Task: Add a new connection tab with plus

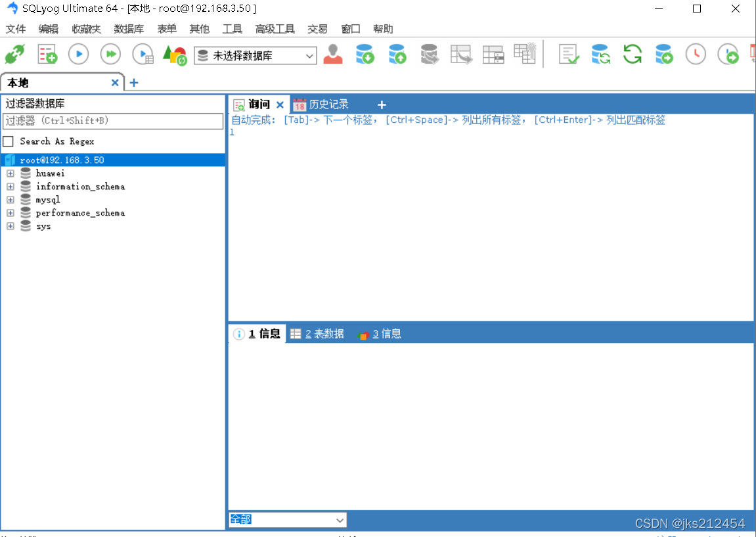Action: click(x=134, y=83)
